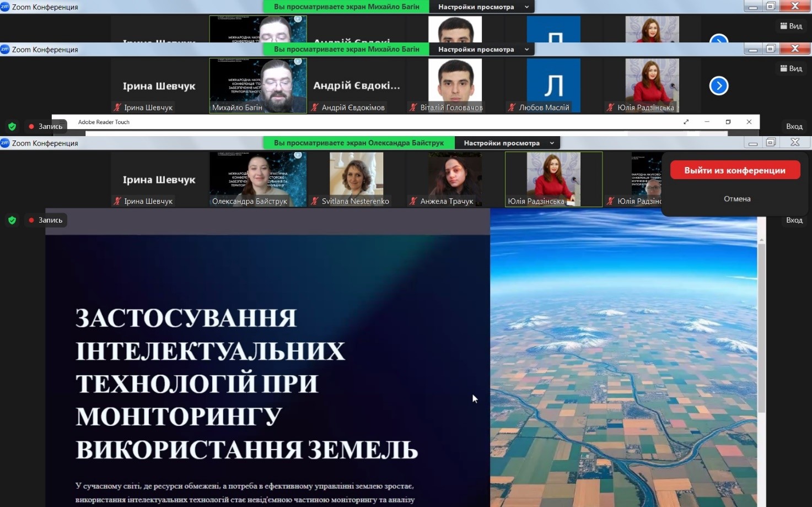Viewport: 812px width, 507px height.
Task: Select Анжела Трачук's video thumbnail
Action: point(455,179)
